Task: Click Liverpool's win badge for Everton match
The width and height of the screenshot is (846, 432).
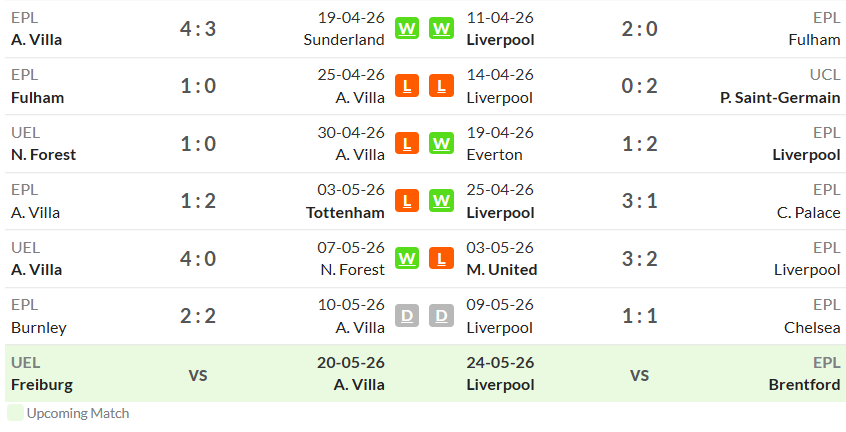Action: coord(441,143)
